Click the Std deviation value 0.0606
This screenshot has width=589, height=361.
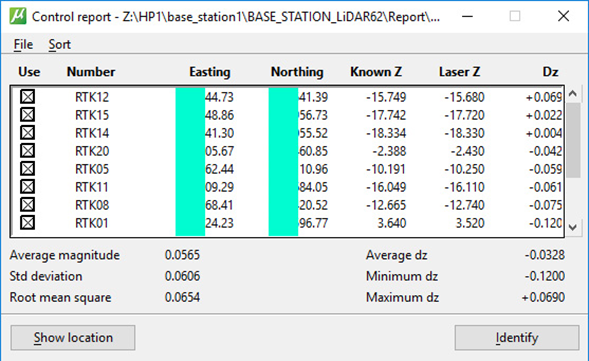[182, 276]
